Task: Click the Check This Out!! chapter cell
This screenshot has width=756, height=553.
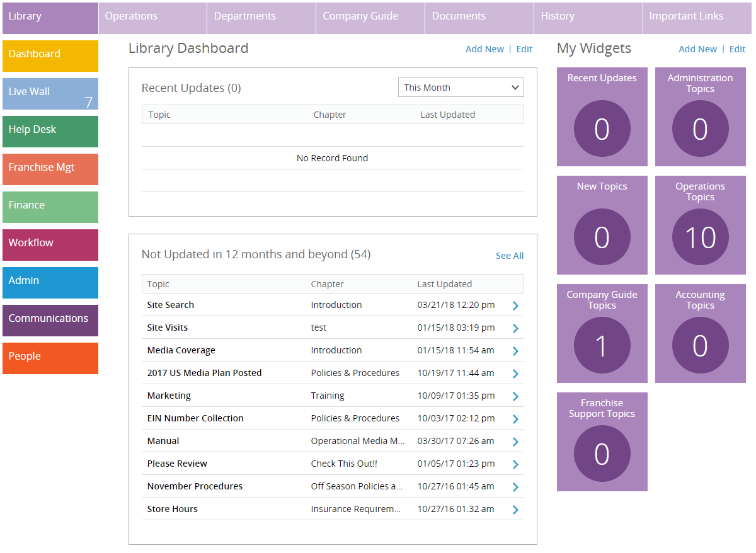Action: [x=344, y=464]
